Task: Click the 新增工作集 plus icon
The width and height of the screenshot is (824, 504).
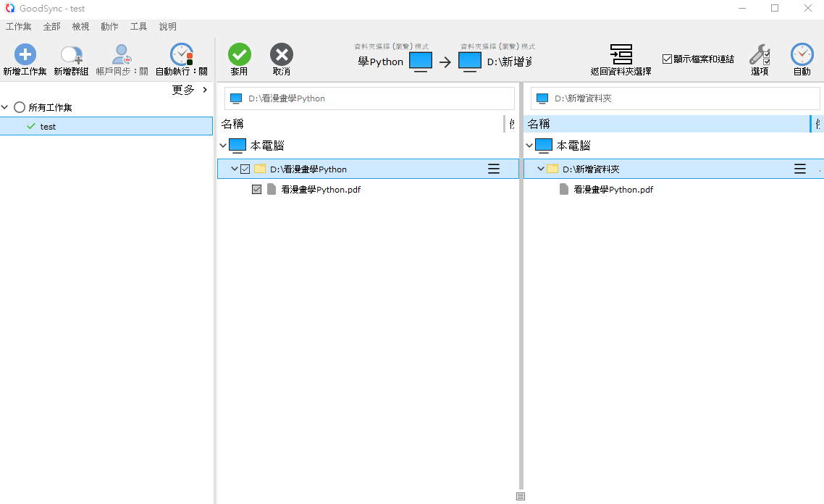Action: (x=25, y=55)
